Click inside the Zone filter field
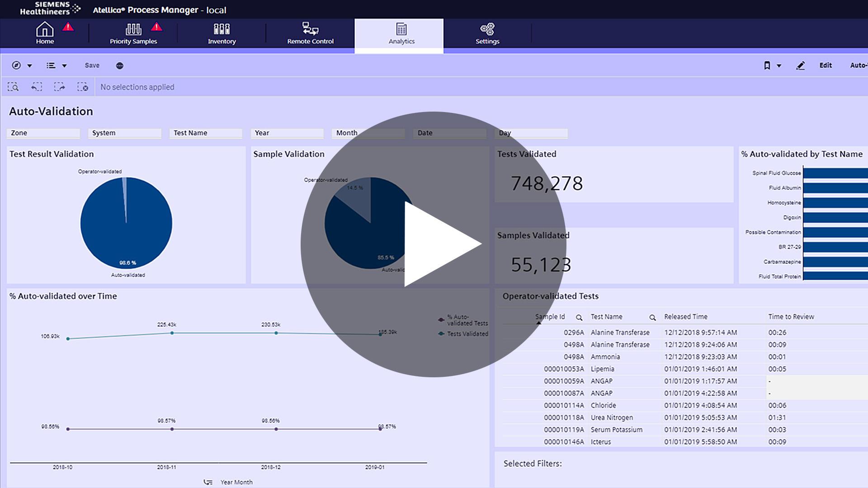868x488 pixels. (x=43, y=133)
